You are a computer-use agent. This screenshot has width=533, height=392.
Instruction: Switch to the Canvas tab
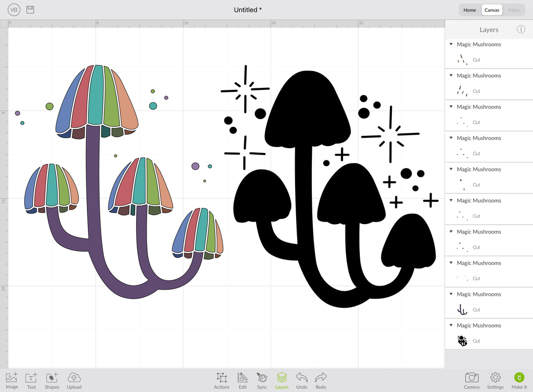pyautogui.click(x=492, y=10)
